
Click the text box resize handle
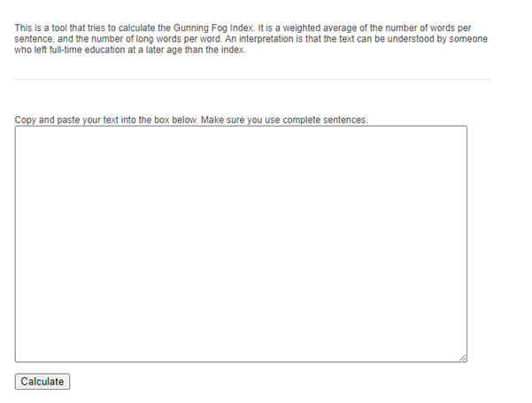[462, 357]
